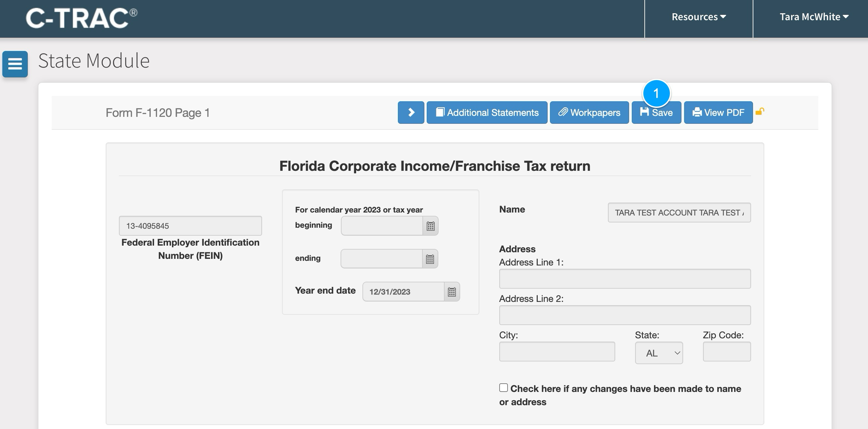Open calendar picker for beginning date
Image resolution: width=868 pixels, height=429 pixels.
(x=430, y=226)
